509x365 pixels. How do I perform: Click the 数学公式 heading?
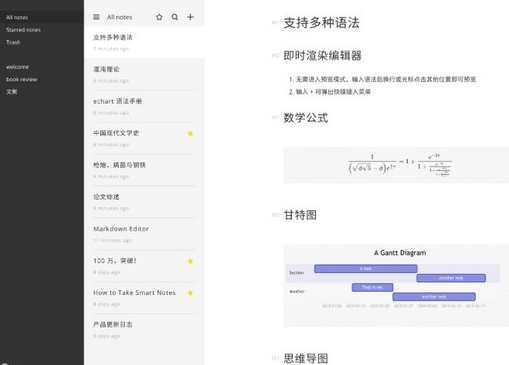click(x=306, y=117)
